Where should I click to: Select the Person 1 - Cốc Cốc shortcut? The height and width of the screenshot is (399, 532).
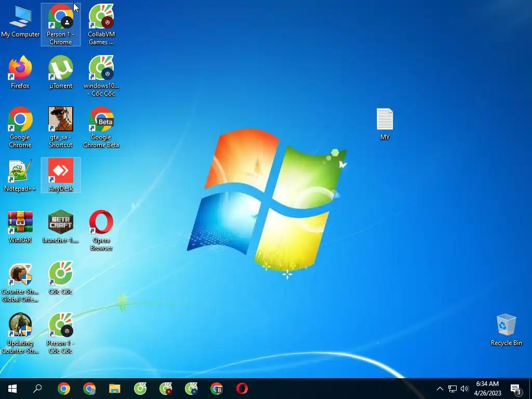pos(60,334)
